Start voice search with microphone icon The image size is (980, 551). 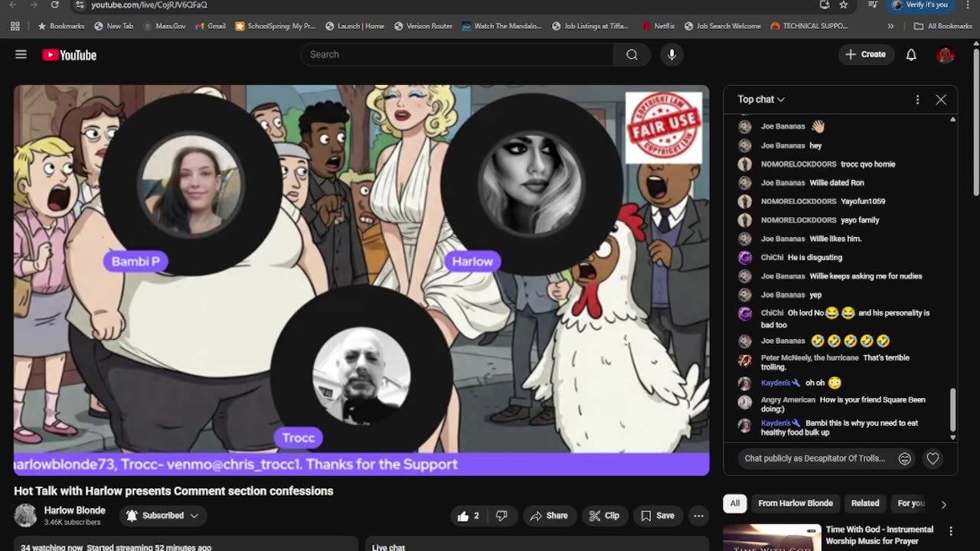(x=671, y=54)
